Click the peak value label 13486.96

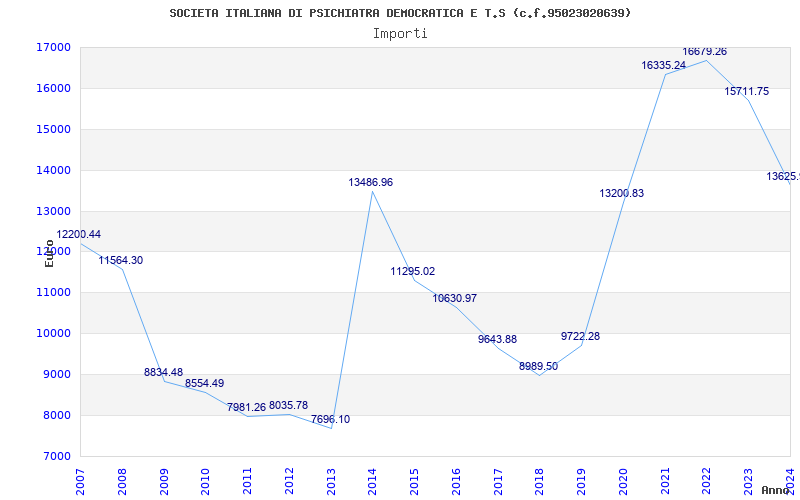[370, 183]
